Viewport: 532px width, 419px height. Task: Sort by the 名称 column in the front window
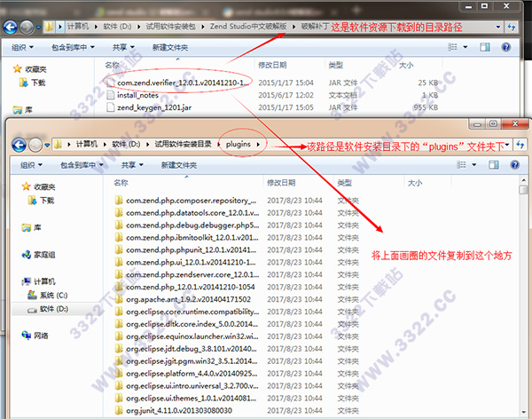[121, 183]
